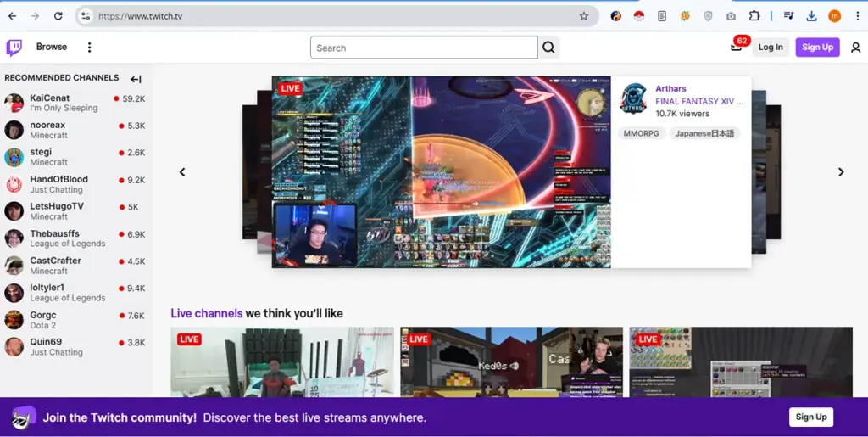Select loltyler1 channel name in sidebar
This screenshot has width=868, height=437.
click(x=47, y=288)
